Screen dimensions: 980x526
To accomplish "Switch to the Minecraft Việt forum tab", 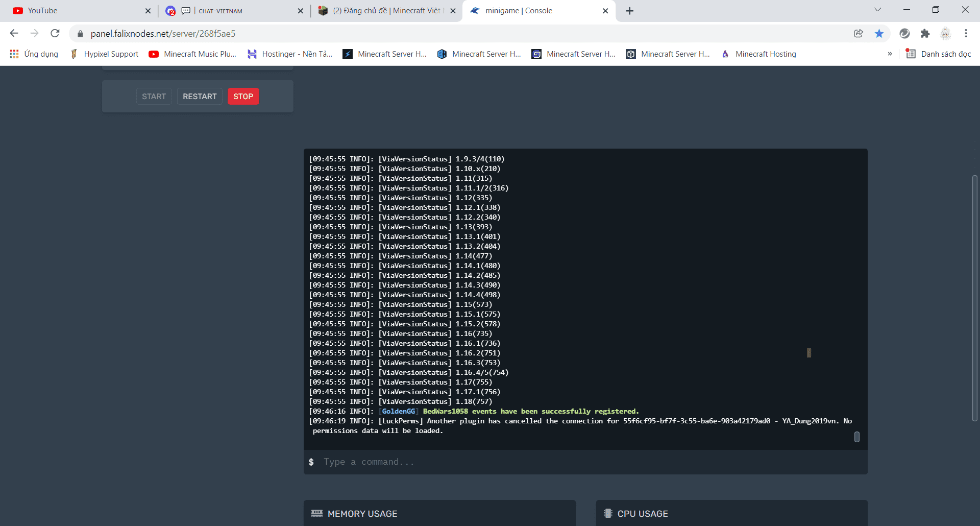I will (x=386, y=11).
